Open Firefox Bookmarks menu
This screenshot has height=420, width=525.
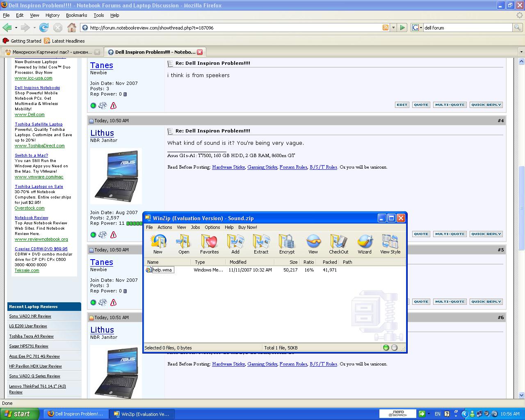[76, 15]
